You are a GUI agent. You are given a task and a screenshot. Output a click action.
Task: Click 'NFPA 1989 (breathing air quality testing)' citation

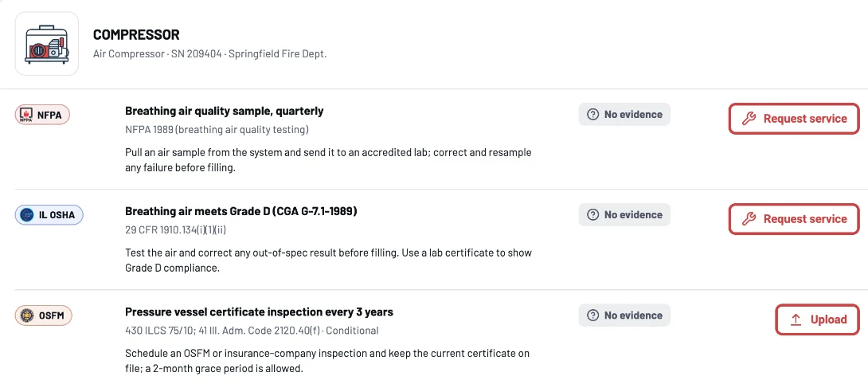[217, 130]
